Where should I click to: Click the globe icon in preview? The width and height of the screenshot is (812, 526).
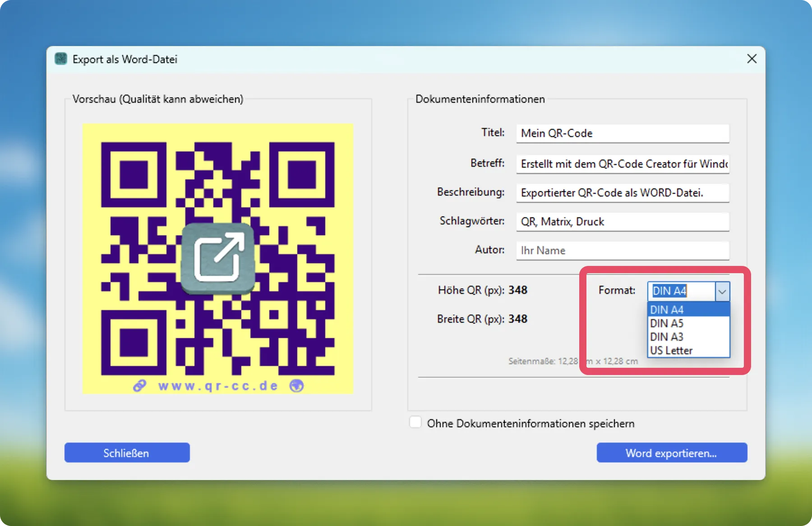(296, 386)
